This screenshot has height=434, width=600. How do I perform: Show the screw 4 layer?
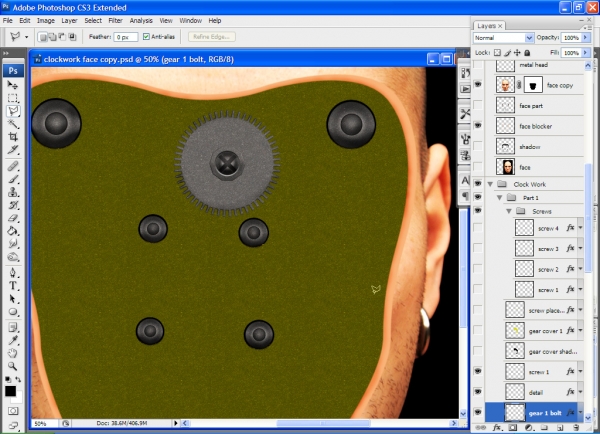tap(478, 228)
